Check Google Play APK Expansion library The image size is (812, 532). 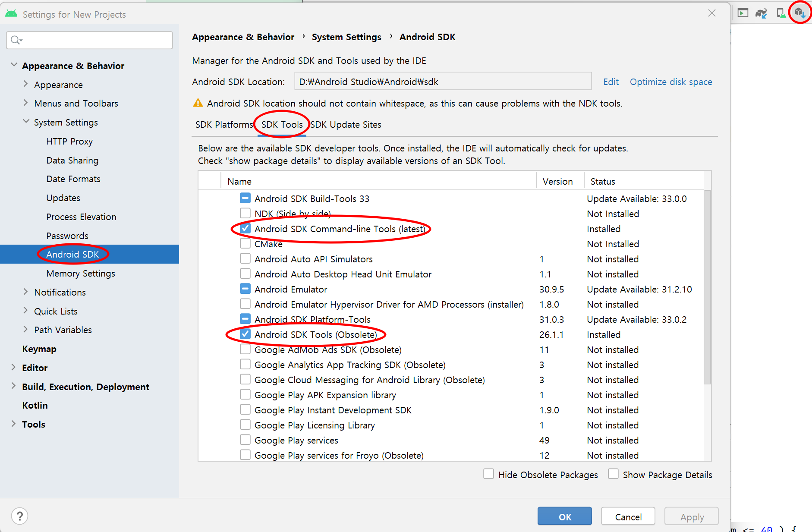click(x=245, y=394)
